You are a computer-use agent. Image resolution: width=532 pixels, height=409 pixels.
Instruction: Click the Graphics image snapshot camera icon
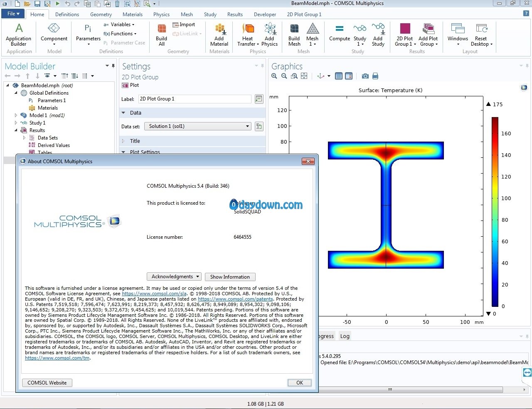pos(365,76)
